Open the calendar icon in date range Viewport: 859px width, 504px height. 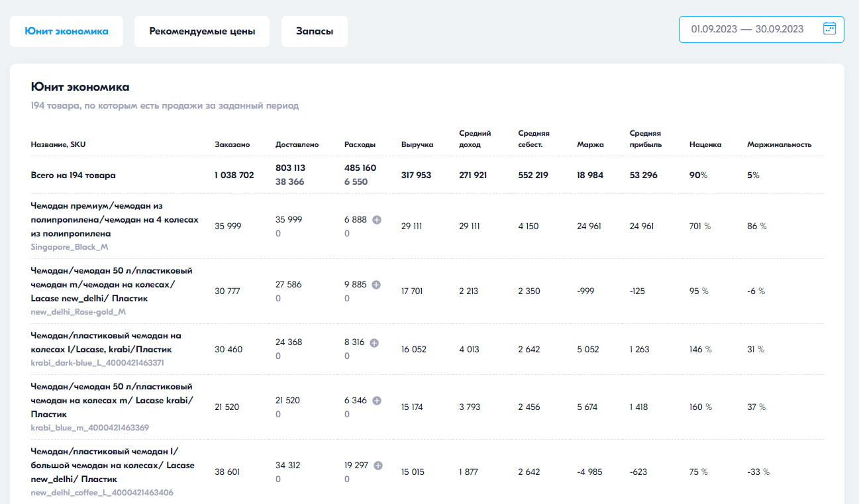click(x=829, y=28)
